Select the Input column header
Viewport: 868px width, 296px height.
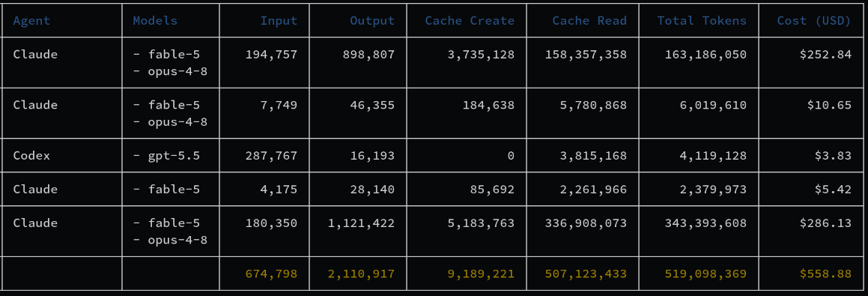pyautogui.click(x=279, y=21)
